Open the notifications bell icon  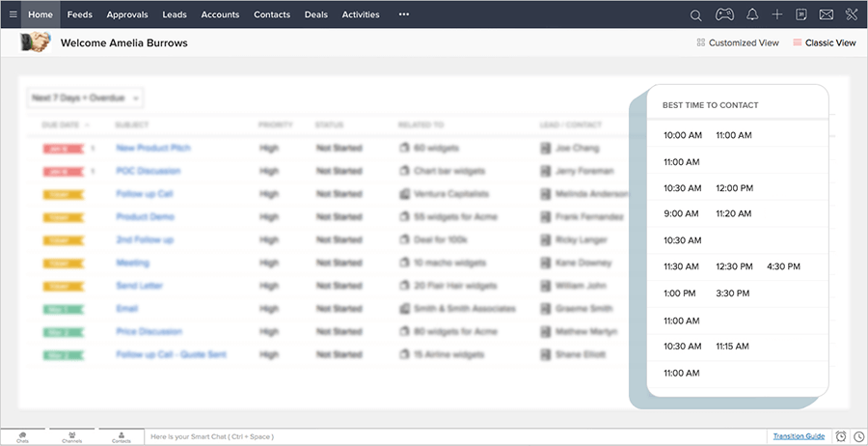[751, 14]
